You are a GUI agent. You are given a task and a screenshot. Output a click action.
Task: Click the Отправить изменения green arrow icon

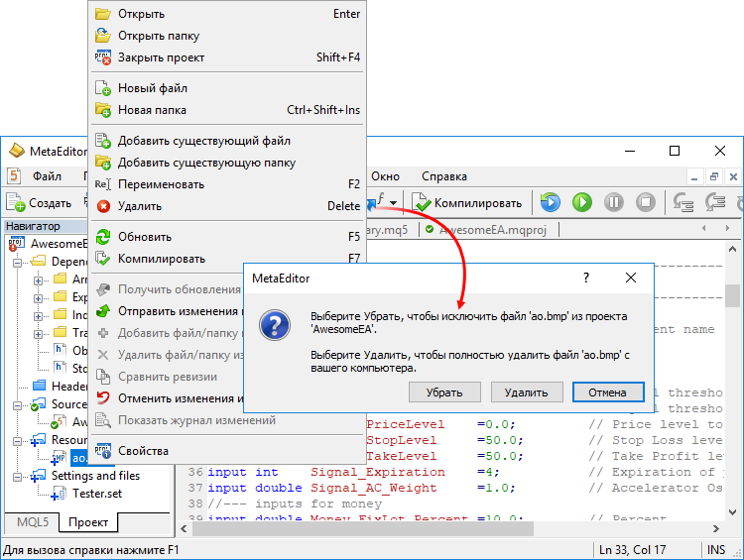point(103,311)
